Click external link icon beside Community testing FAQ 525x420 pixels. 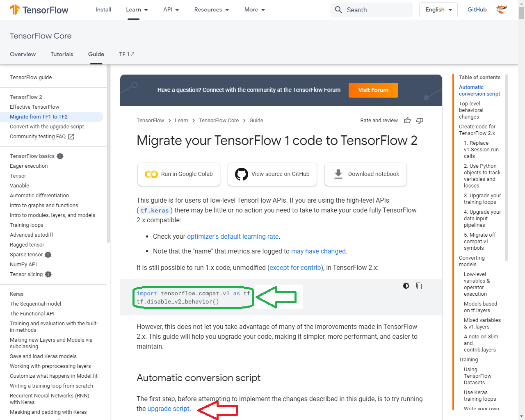click(71, 137)
